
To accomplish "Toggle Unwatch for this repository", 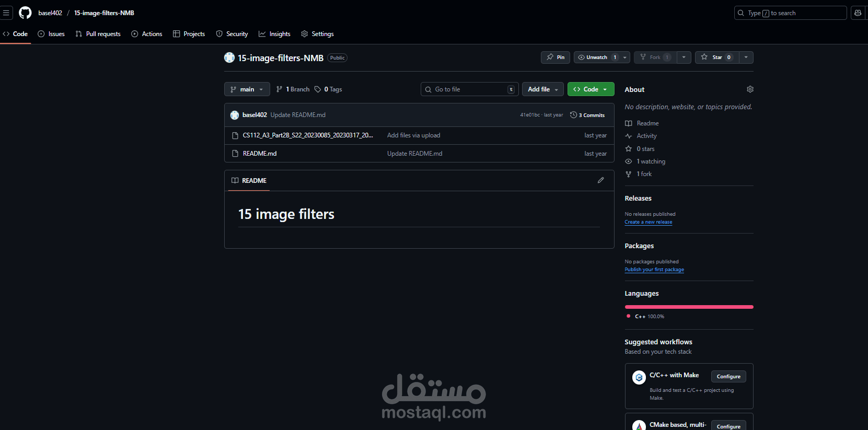I will [596, 57].
